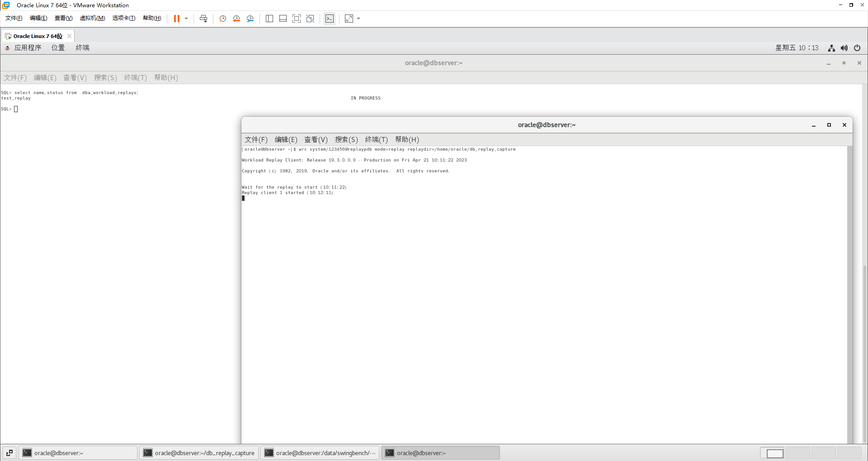Minimize the background terminal window
Viewport: 868px width, 461px height.
(829, 63)
